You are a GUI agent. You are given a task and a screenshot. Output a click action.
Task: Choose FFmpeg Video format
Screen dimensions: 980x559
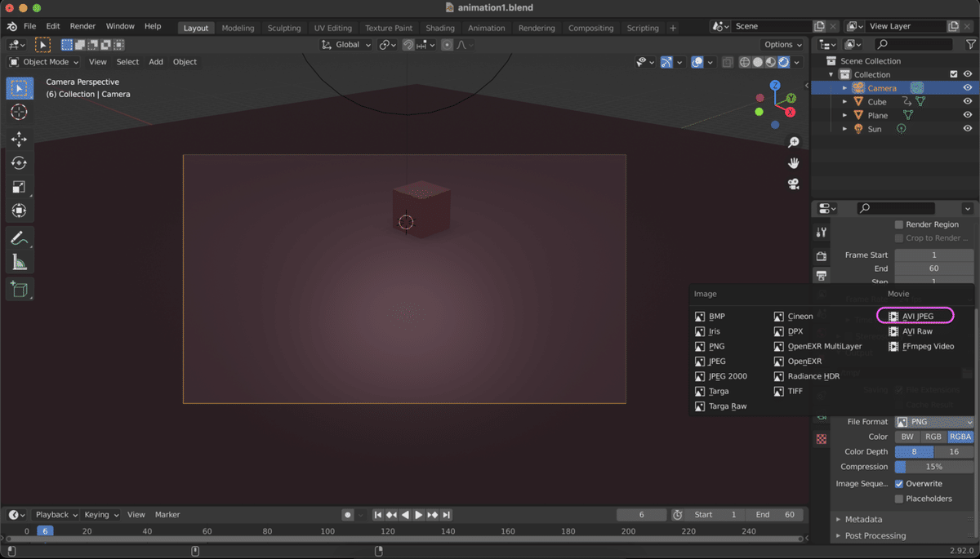coord(922,347)
